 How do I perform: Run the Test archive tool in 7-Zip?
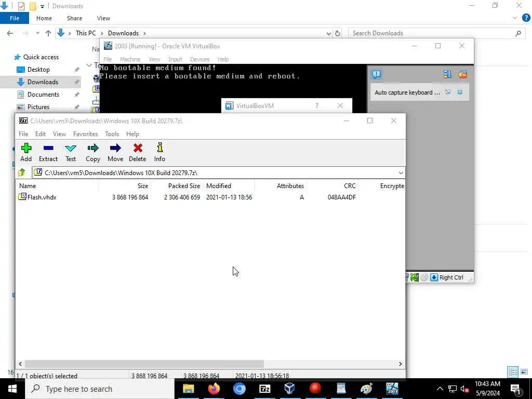click(71, 148)
